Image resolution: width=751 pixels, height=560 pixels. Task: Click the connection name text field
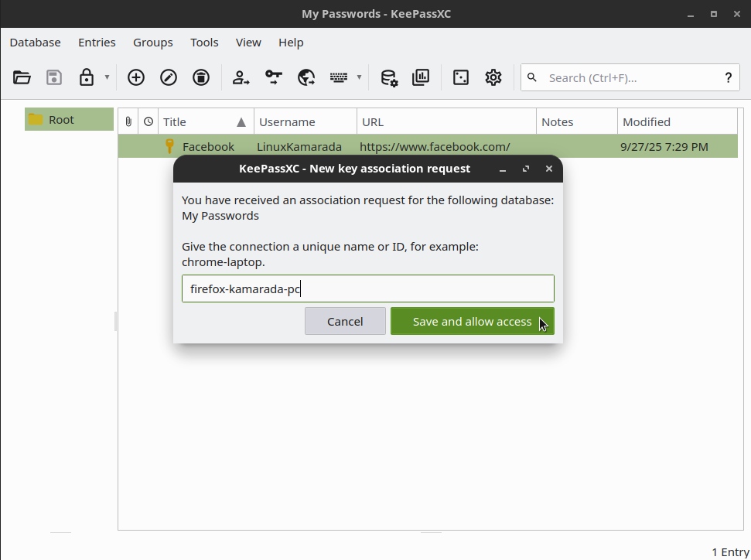[367, 289]
